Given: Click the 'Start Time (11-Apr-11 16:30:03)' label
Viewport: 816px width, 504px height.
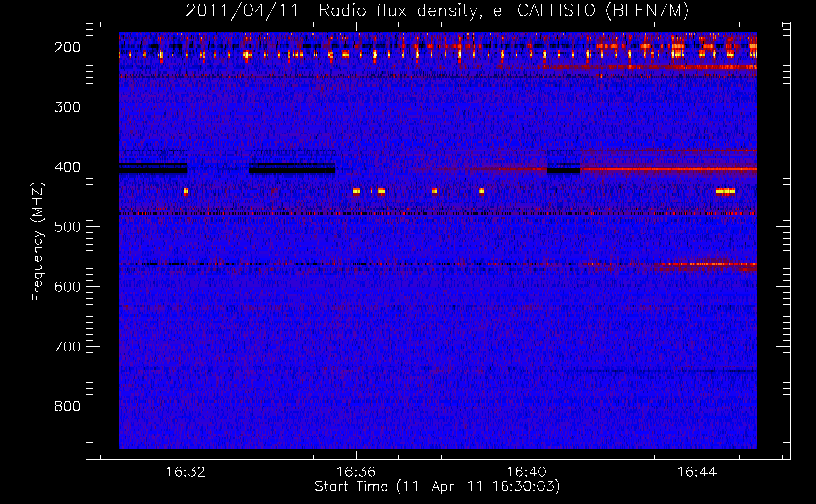Looking at the screenshot, I should [437, 487].
